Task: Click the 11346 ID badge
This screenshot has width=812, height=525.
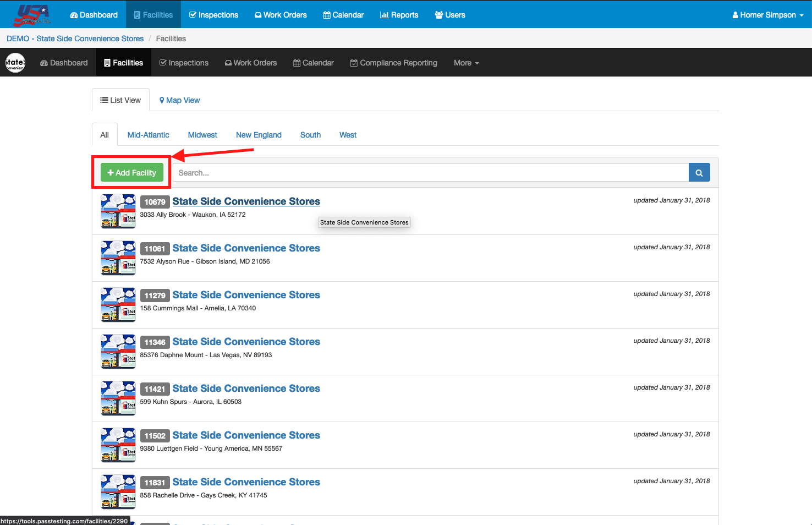Action: click(x=155, y=342)
